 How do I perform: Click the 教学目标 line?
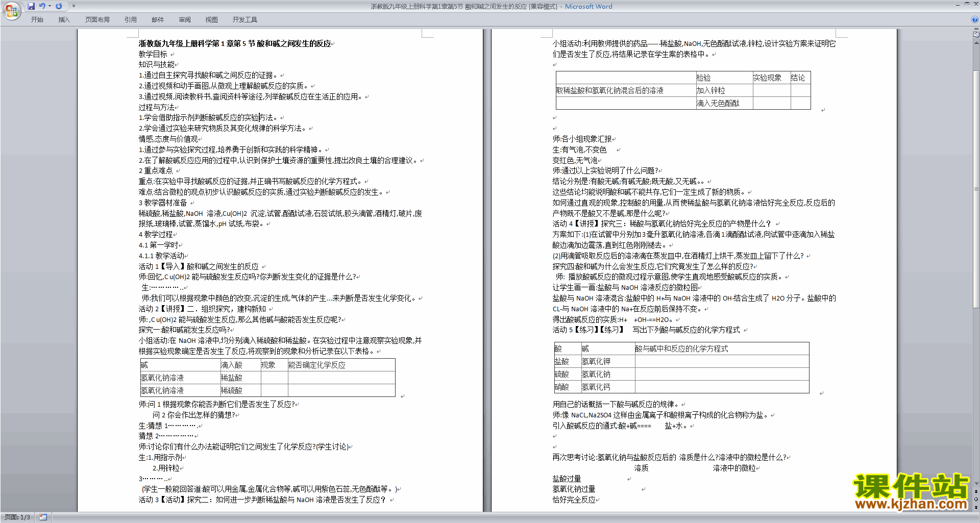coord(153,54)
